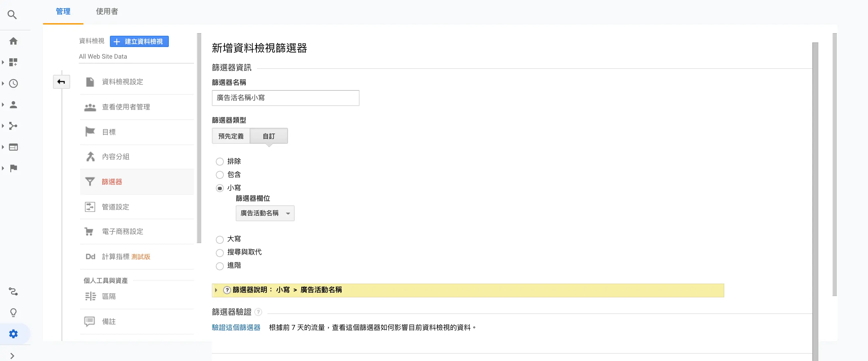Go to Home icon in sidebar
The width and height of the screenshot is (868, 361).
tap(14, 41)
